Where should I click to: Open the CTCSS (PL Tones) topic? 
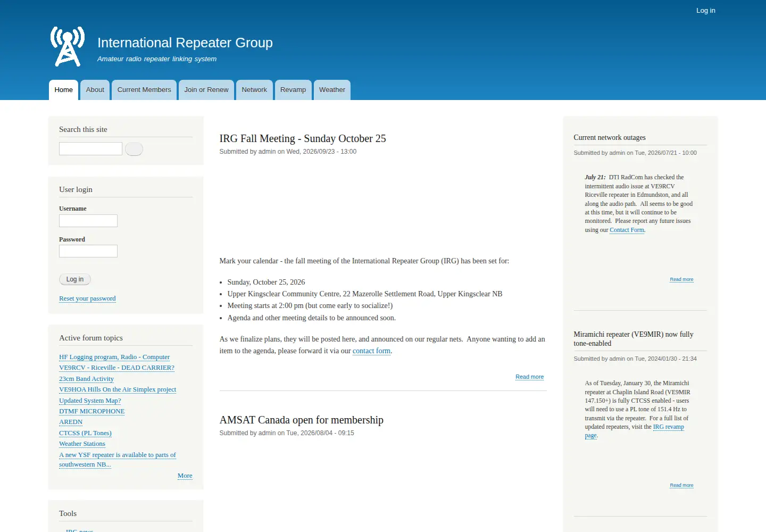(x=85, y=433)
